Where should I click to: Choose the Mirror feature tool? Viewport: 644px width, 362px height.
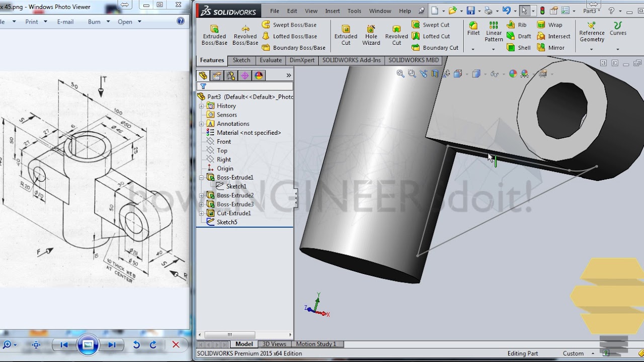coord(551,48)
